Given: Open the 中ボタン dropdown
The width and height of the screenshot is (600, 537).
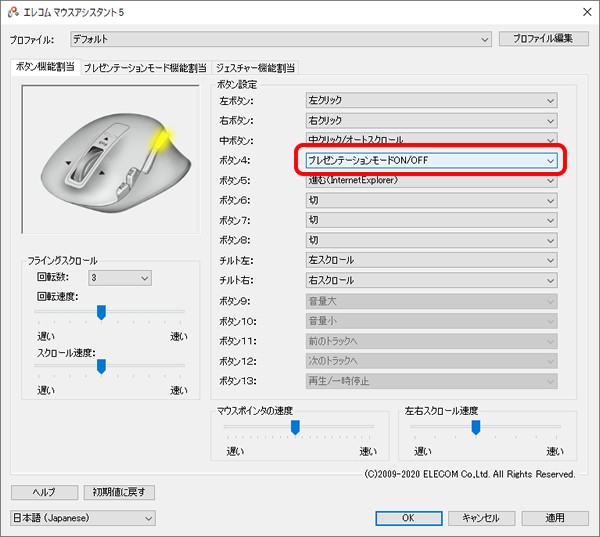Looking at the screenshot, I should 431,139.
